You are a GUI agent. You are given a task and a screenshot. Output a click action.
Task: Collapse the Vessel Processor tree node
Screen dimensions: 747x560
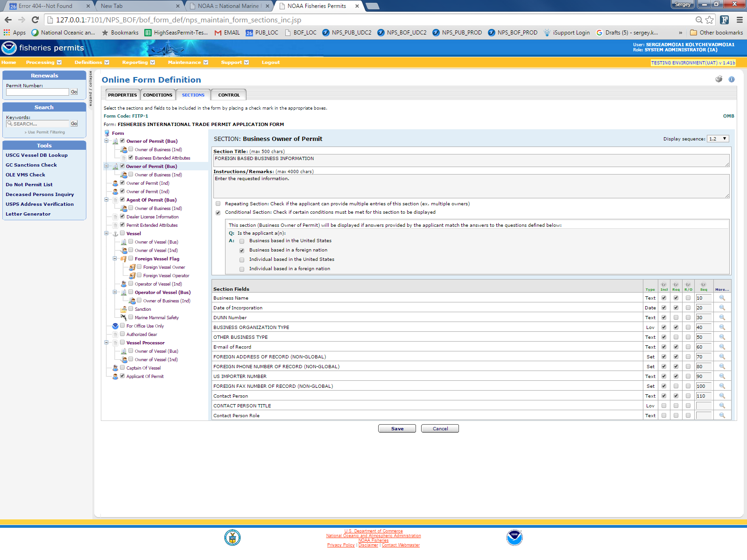(106, 343)
